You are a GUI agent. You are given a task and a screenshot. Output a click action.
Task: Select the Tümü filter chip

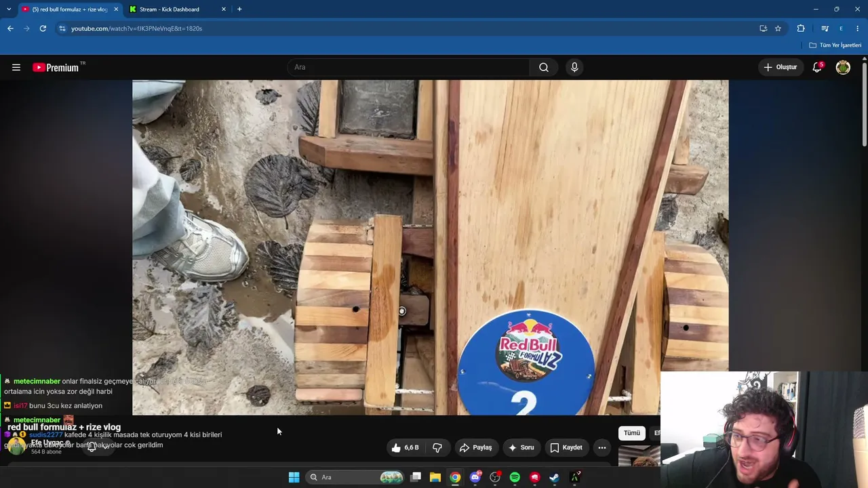pos(632,433)
